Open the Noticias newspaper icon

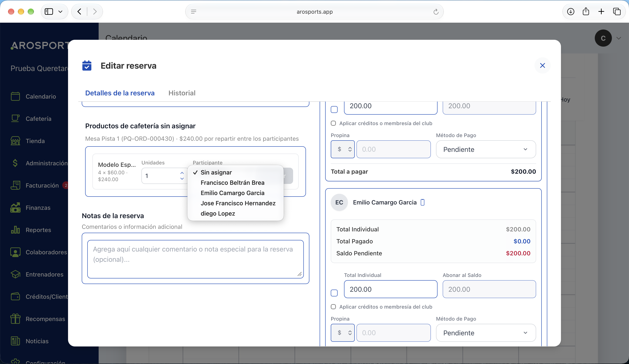pyautogui.click(x=15, y=341)
